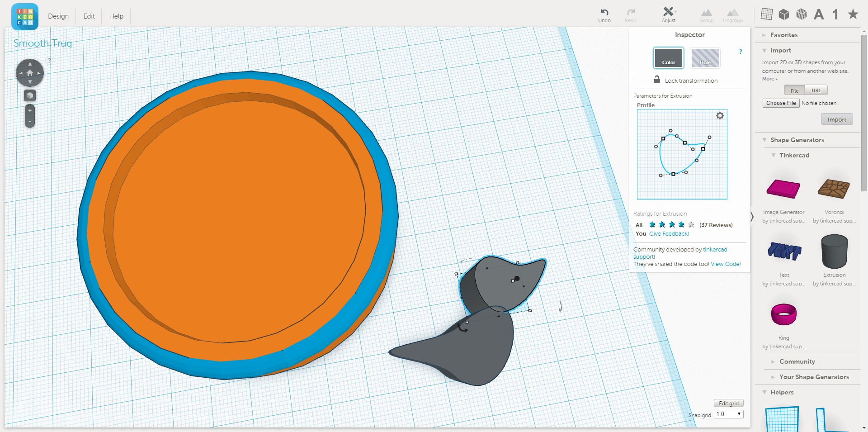
Task: Open the Edit menu
Action: click(x=89, y=16)
